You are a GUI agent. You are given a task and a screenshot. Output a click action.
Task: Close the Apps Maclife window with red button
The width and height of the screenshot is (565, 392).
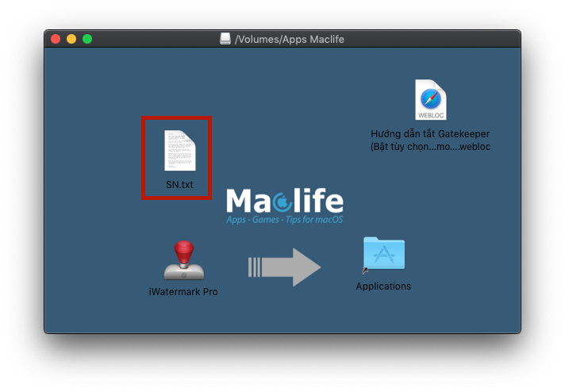pyautogui.click(x=56, y=39)
